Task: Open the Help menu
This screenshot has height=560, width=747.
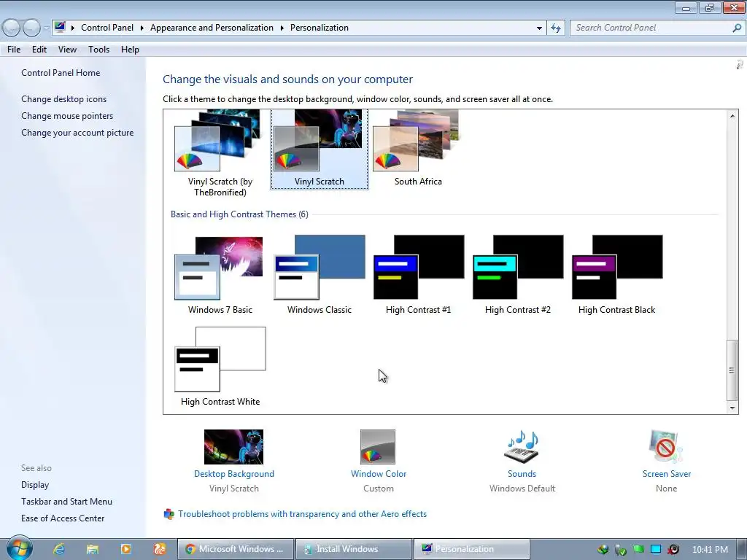Action: (x=130, y=50)
